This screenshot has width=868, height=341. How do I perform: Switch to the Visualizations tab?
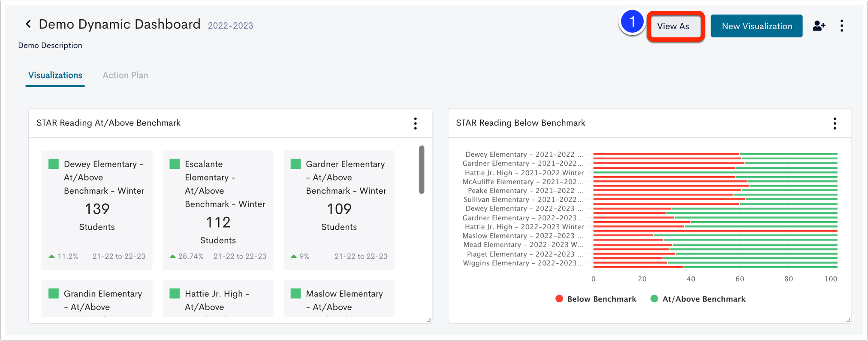(x=55, y=75)
